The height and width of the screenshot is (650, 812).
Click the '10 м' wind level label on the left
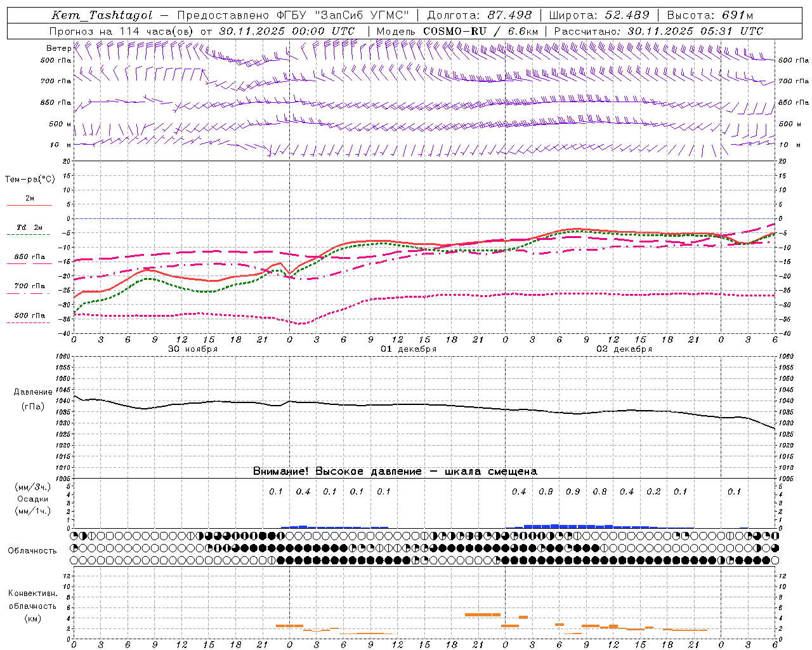(60, 145)
